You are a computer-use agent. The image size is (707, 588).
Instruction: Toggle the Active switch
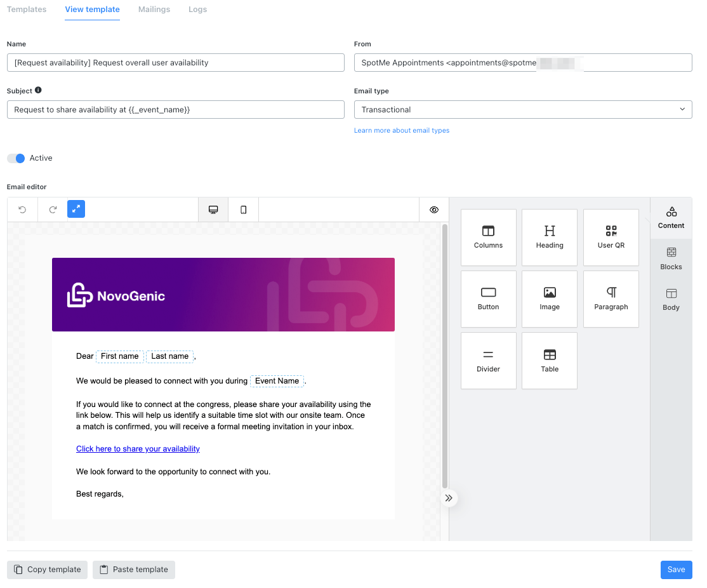(16, 158)
